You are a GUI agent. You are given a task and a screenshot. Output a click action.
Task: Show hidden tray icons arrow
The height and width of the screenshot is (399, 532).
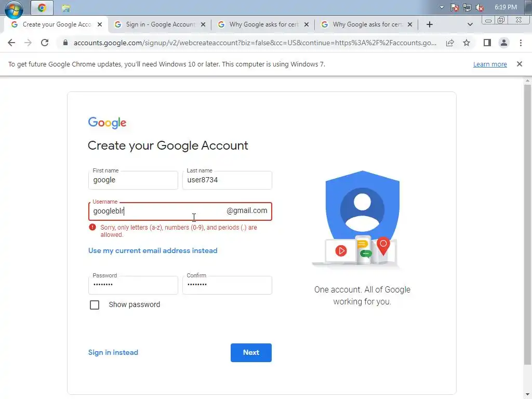[442, 7]
